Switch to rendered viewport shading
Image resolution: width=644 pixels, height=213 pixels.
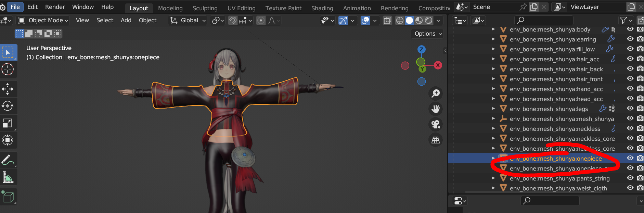tap(428, 21)
